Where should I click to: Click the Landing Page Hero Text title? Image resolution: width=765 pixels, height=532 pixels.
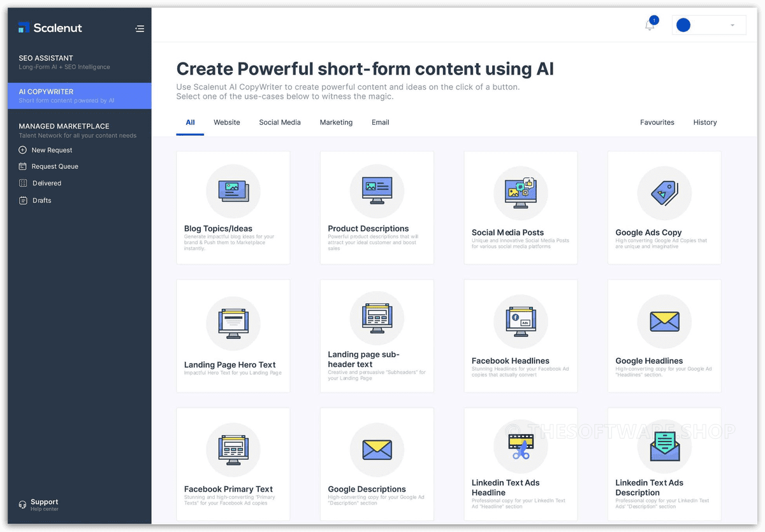pyautogui.click(x=230, y=365)
